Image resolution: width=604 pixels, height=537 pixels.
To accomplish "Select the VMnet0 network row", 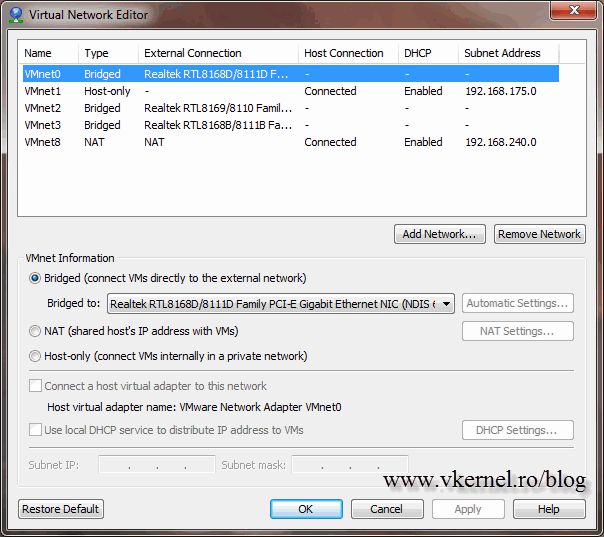I will click(x=291, y=74).
